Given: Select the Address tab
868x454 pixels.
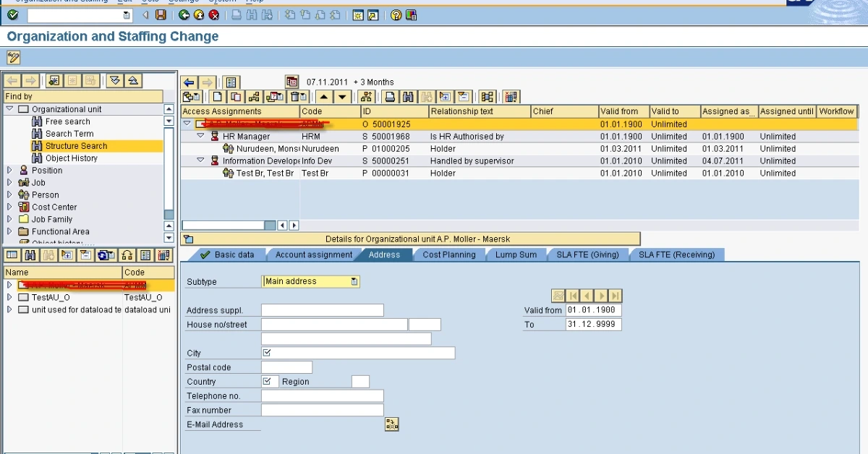Looking at the screenshot, I should click(384, 254).
